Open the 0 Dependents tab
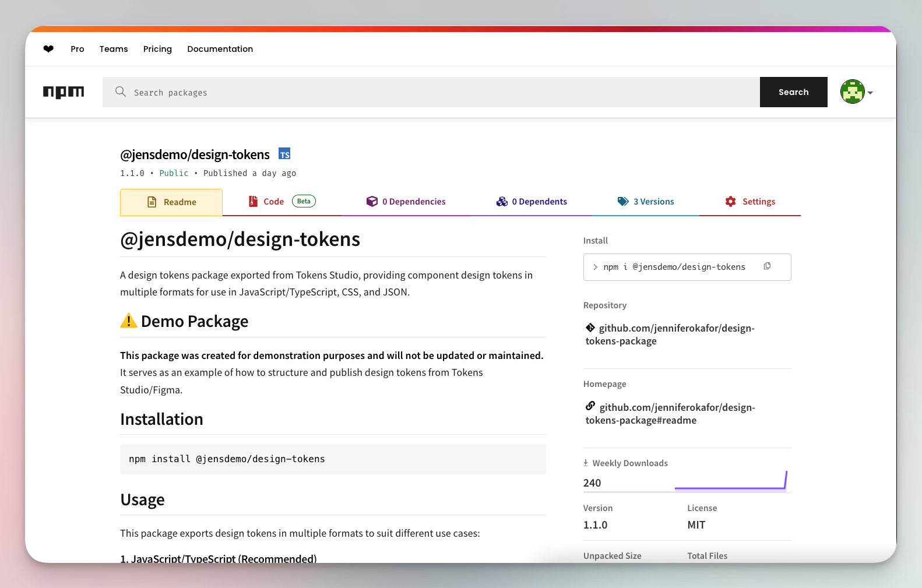Image resolution: width=922 pixels, height=588 pixels. [x=532, y=202]
